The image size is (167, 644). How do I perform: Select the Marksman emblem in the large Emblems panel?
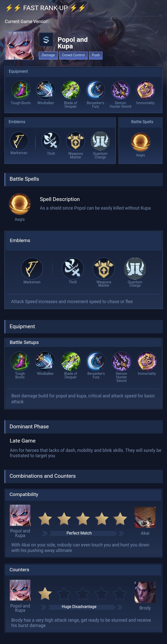click(32, 268)
